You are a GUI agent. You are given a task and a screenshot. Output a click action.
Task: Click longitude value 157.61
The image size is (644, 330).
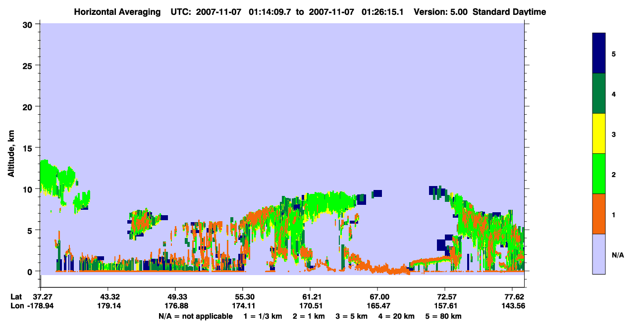[x=445, y=306]
